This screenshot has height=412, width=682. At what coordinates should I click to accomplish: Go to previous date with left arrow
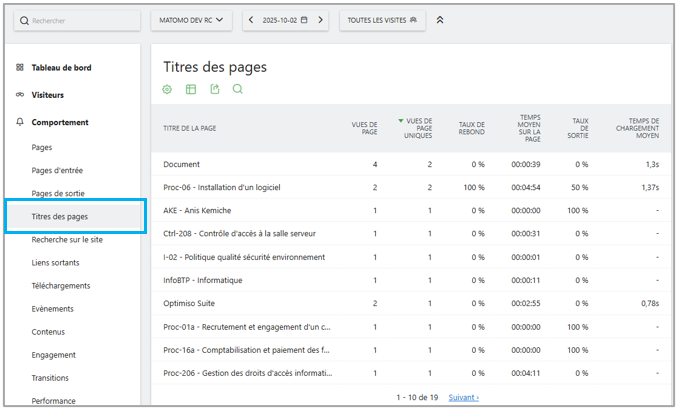(x=251, y=19)
